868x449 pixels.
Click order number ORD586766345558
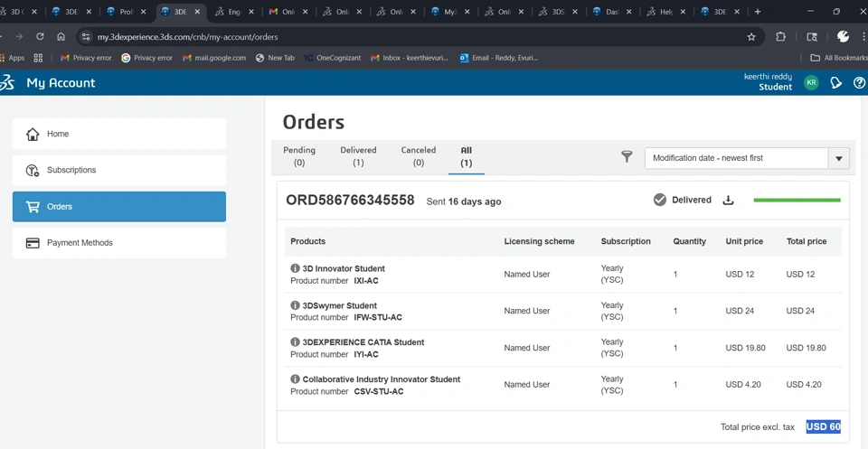tap(350, 201)
